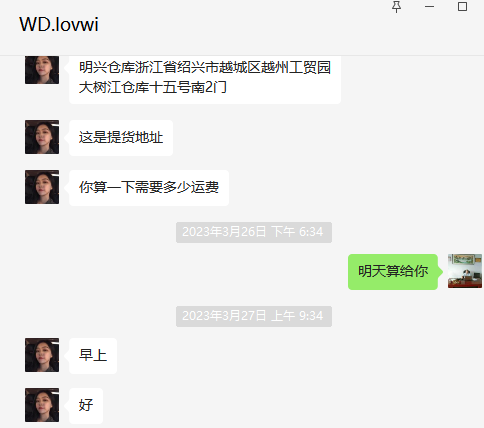Select the 好 message bubble
Image resolution: width=484 pixels, height=428 pixels.
pos(86,406)
